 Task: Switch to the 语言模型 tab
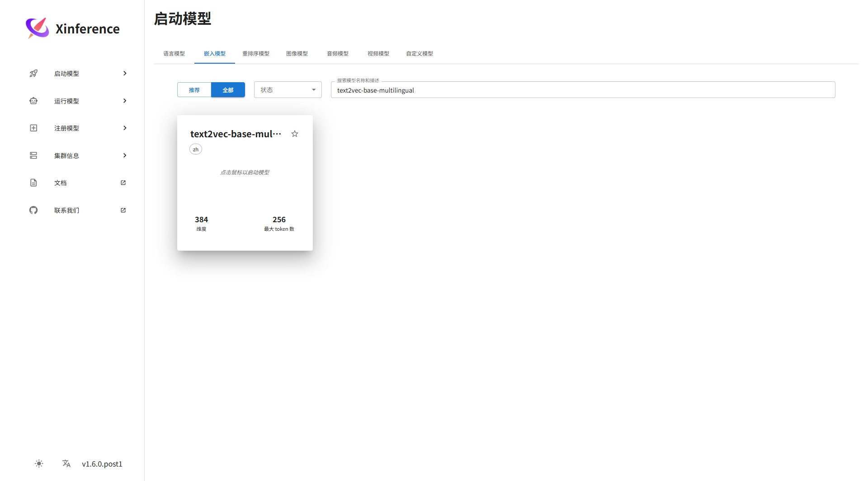tap(174, 54)
